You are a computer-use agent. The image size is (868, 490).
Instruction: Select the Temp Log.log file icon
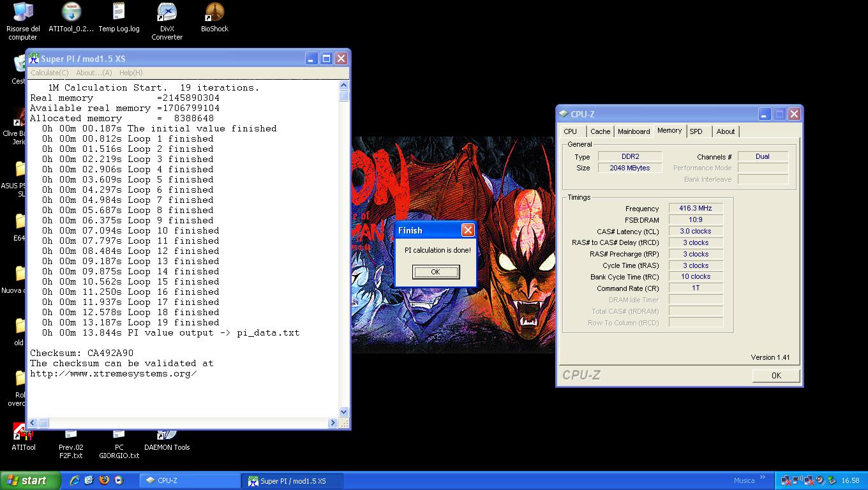point(119,18)
